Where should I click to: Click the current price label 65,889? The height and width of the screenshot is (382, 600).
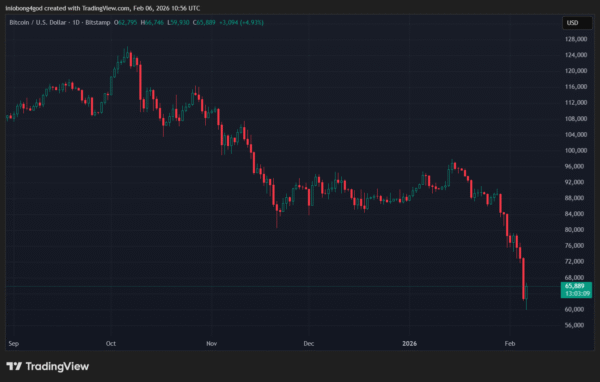pos(574,286)
